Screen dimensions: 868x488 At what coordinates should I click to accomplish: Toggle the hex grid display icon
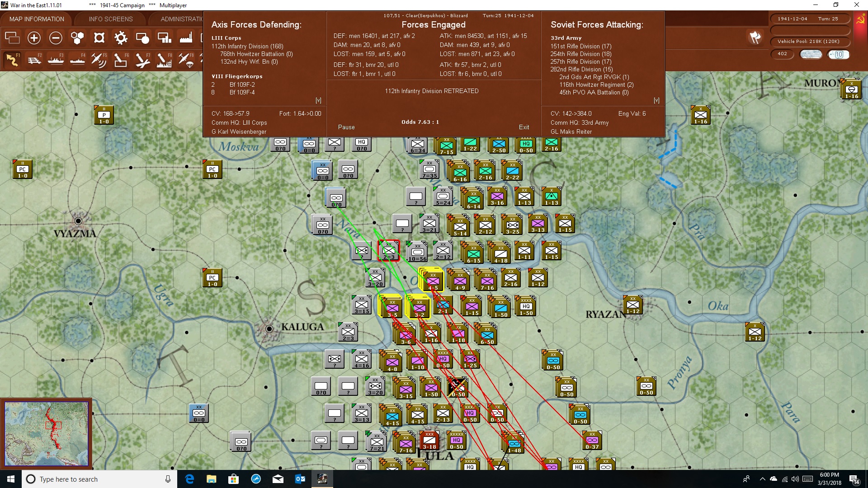77,38
